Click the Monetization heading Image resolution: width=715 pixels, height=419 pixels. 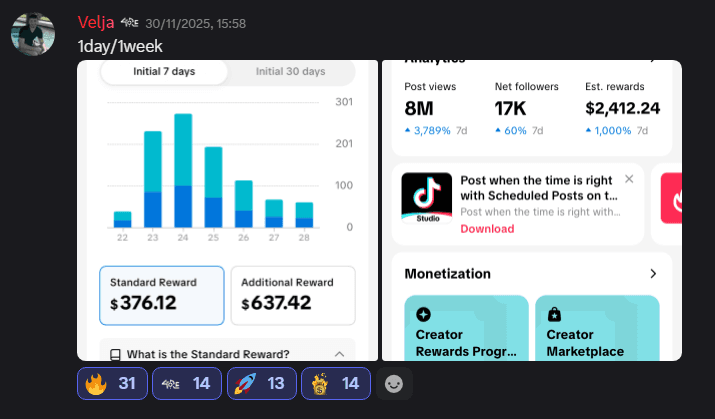point(447,274)
